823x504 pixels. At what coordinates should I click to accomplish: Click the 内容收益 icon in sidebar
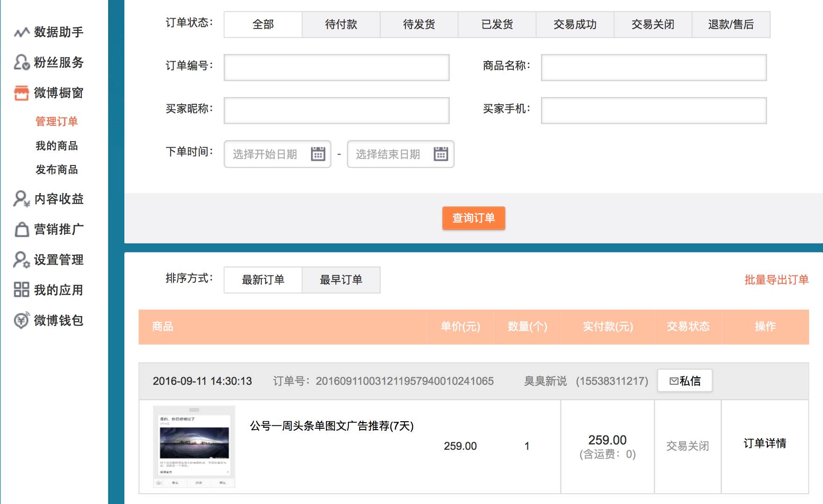pyautogui.click(x=22, y=199)
